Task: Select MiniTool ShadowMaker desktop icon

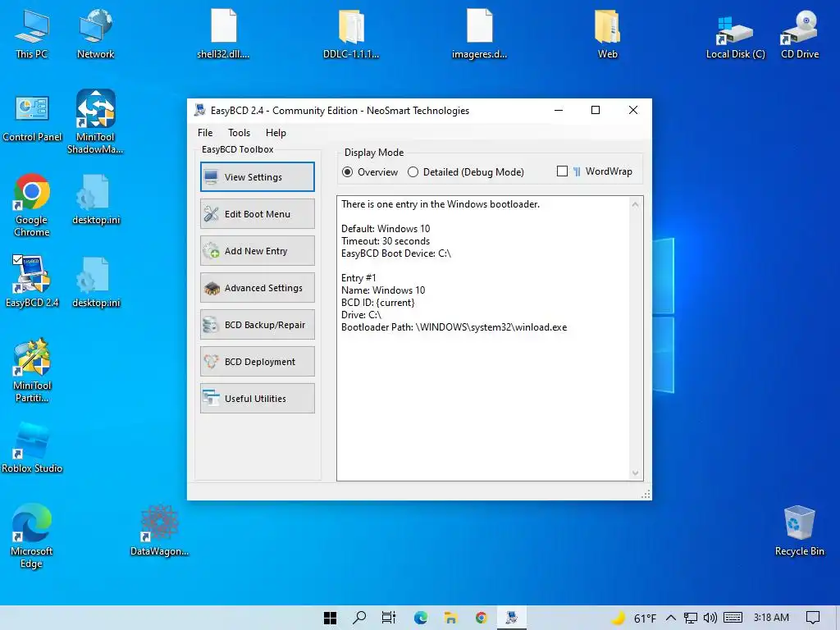Action: point(95,122)
